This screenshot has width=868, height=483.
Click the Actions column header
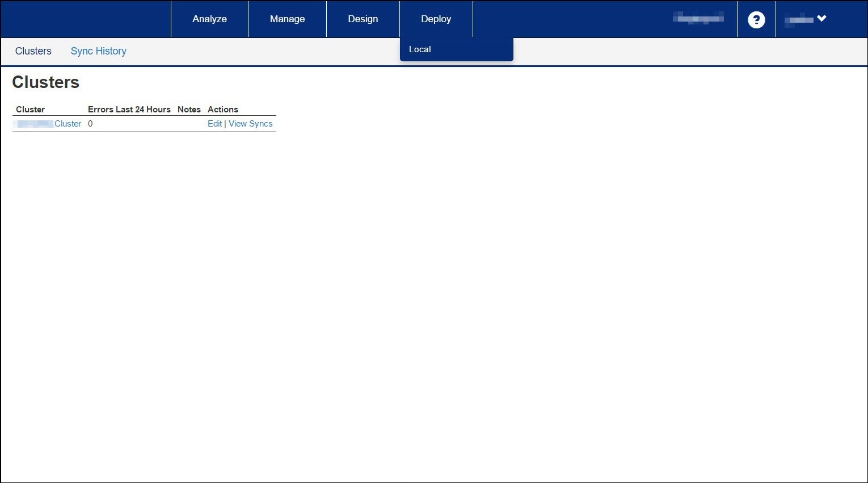[x=222, y=110]
